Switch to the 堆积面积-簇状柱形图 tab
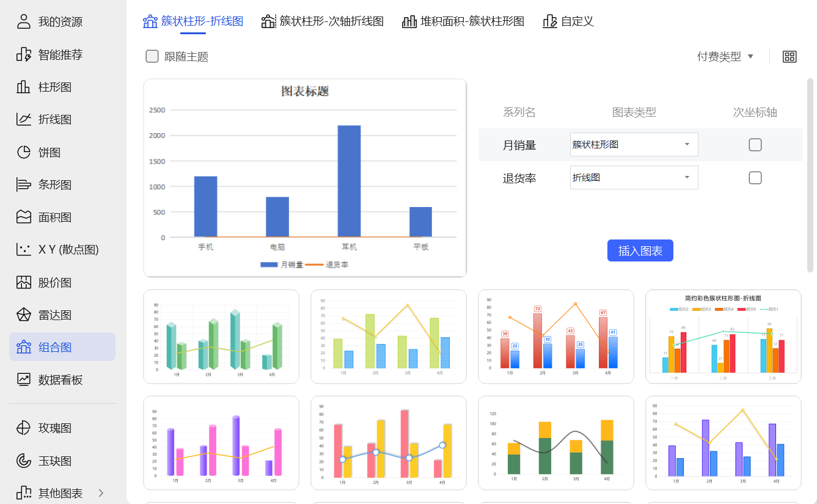 [x=463, y=21]
